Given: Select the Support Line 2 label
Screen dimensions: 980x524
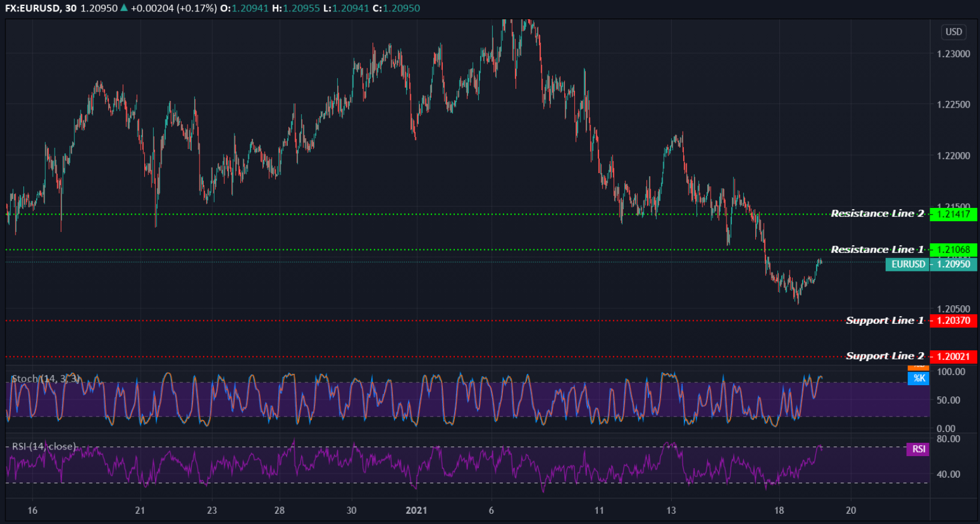Looking at the screenshot, I should tap(885, 356).
